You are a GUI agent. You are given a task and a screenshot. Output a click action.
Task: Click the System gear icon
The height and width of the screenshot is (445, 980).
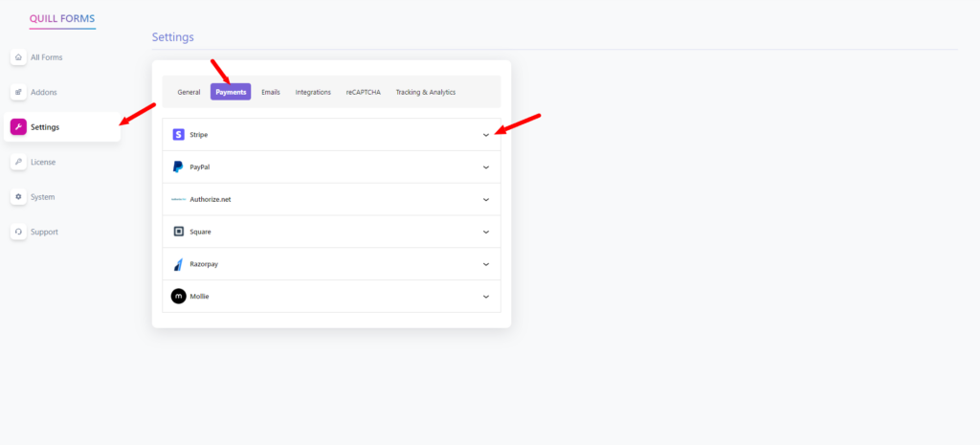coord(18,197)
